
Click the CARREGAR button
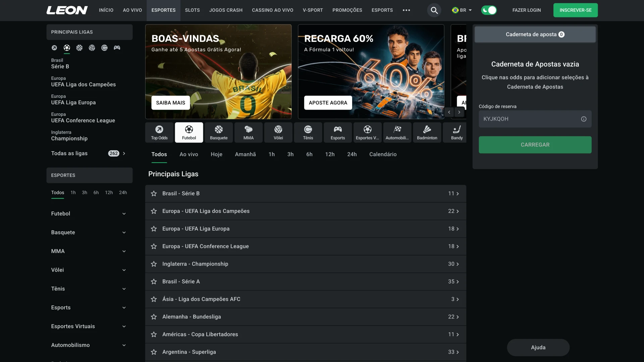pyautogui.click(x=535, y=145)
